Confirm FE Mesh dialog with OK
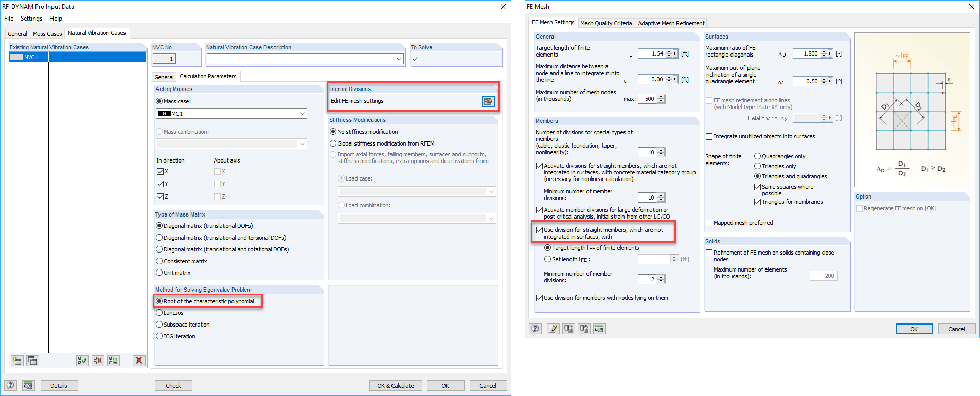Viewport: 980px width, 396px height. click(914, 329)
